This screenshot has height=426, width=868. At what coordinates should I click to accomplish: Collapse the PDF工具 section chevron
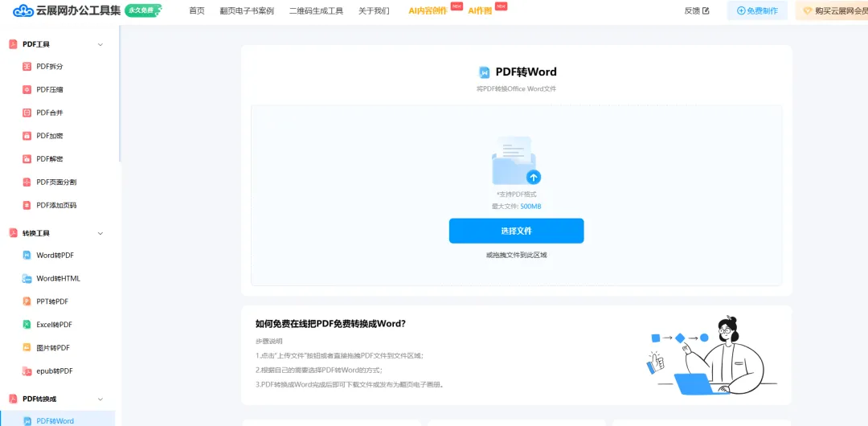click(100, 44)
